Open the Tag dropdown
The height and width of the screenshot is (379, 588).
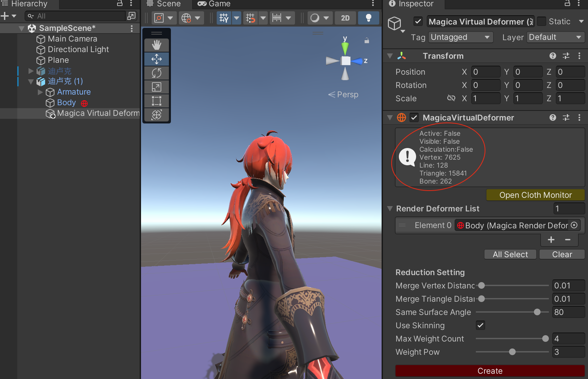tap(460, 37)
